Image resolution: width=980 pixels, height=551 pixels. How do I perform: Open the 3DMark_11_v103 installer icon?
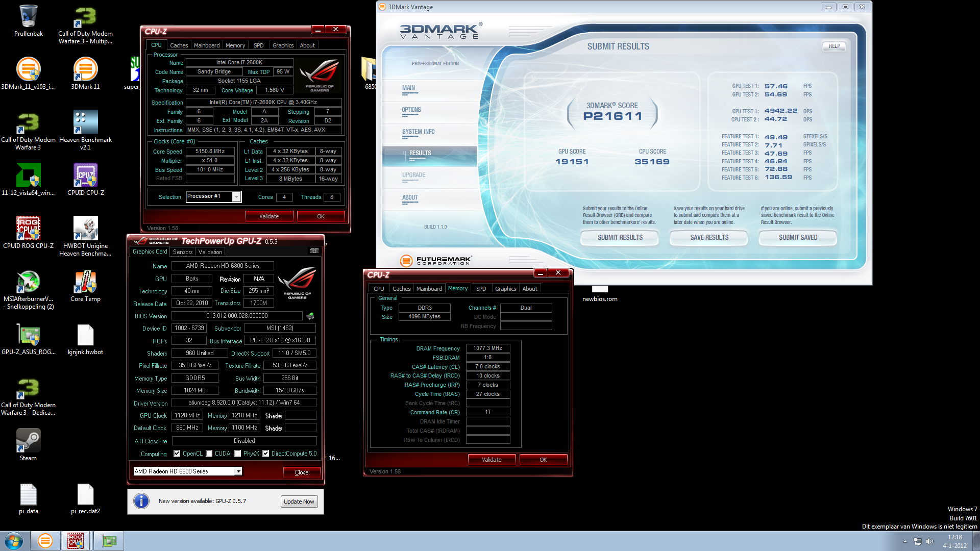pyautogui.click(x=29, y=73)
